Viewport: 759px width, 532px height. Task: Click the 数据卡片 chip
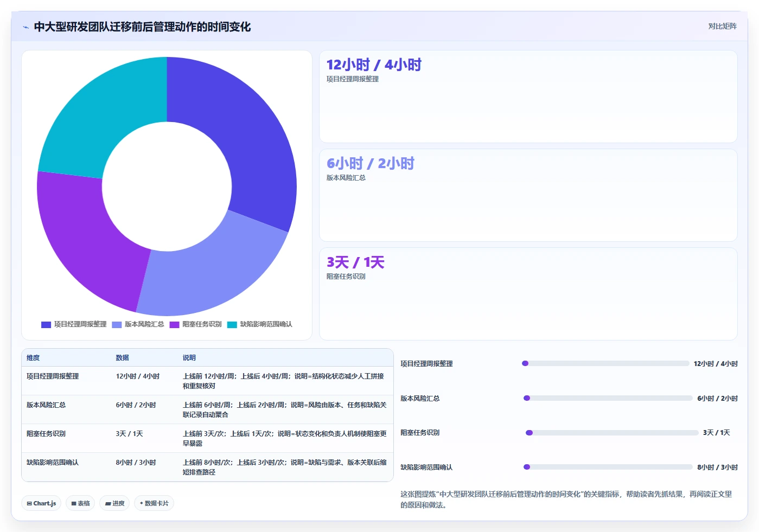pyautogui.click(x=154, y=503)
